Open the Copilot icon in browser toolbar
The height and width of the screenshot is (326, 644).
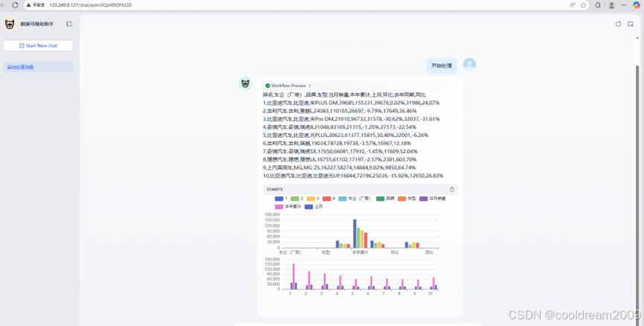[637, 5]
